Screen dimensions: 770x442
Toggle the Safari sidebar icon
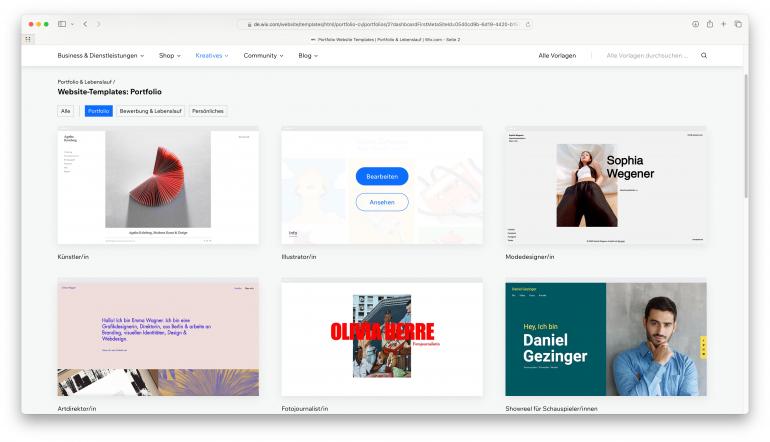(x=62, y=24)
